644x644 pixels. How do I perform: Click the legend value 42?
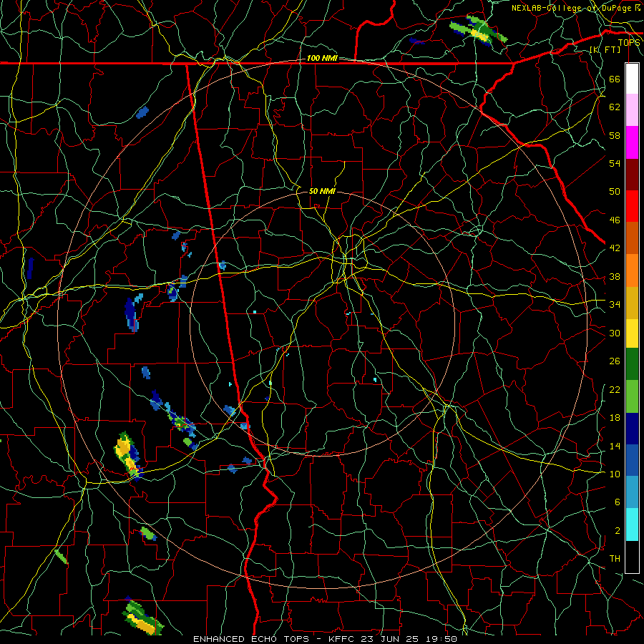[615, 248]
